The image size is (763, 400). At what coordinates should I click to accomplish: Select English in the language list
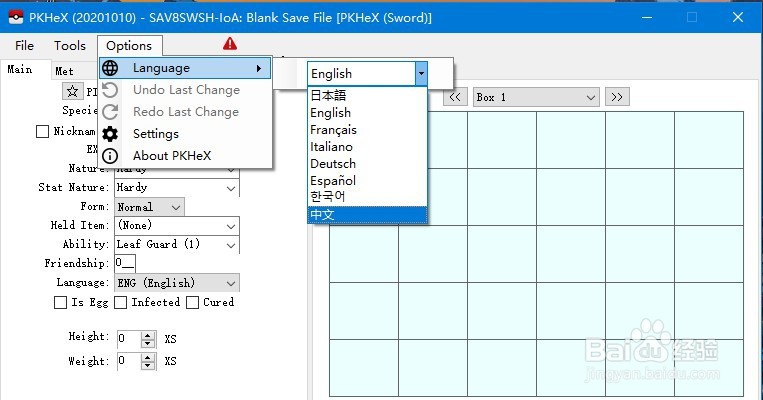(x=367, y=112)
